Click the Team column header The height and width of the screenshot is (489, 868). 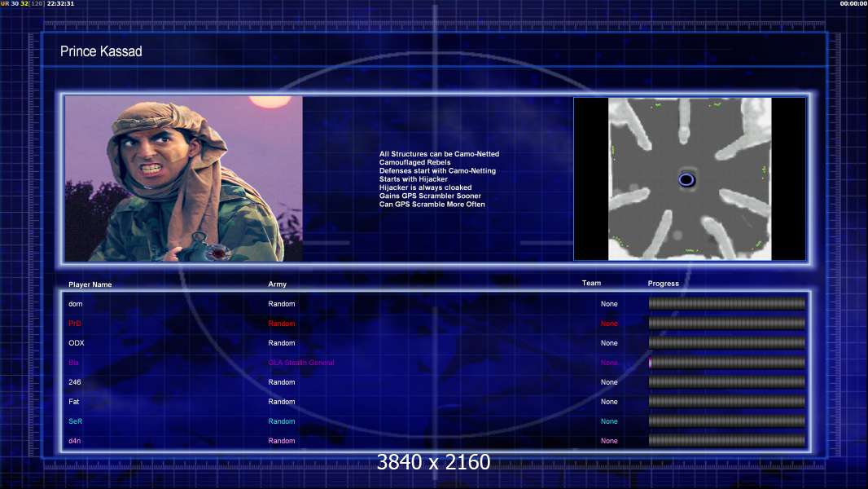[x=591, y=283]
